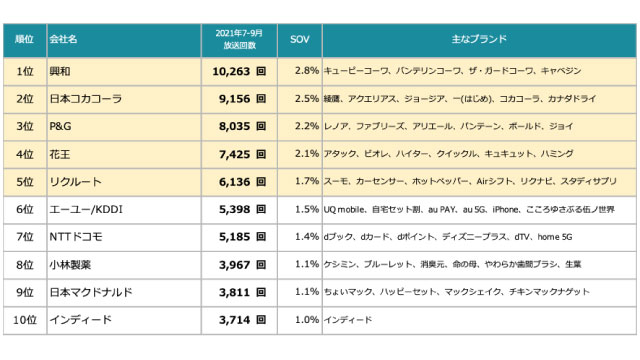Select the P&G company cell
The height and width of the screenshot is (360, 640).
click(x=124, y=127)
